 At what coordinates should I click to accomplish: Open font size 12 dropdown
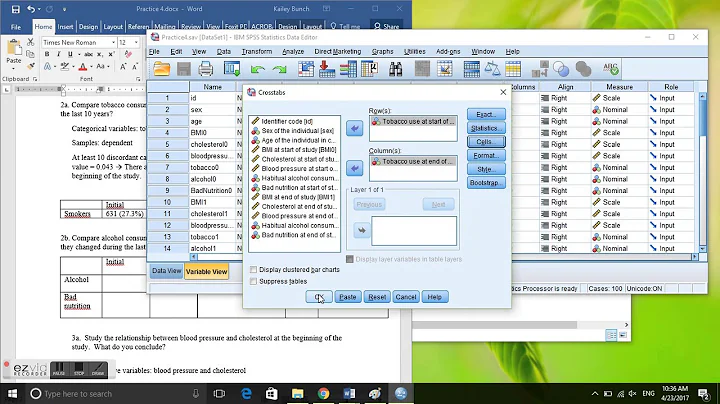pos(136,42)
